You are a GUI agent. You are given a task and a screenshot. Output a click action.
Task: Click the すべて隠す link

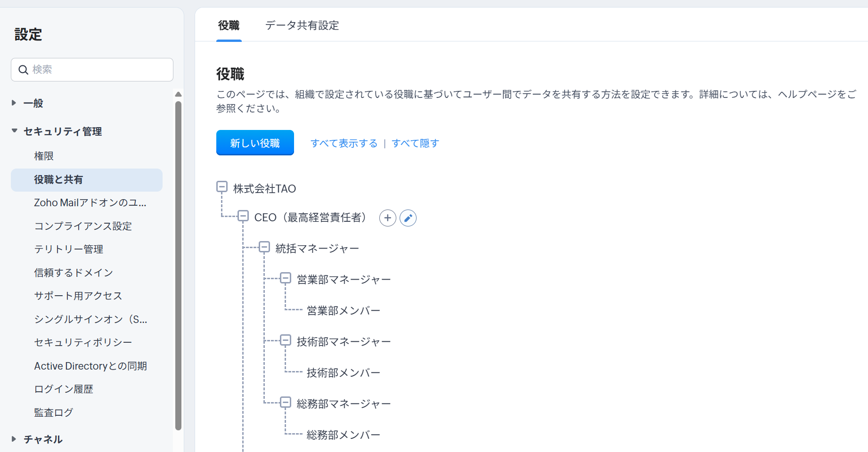pyautogui.click(x=415, y=143)
